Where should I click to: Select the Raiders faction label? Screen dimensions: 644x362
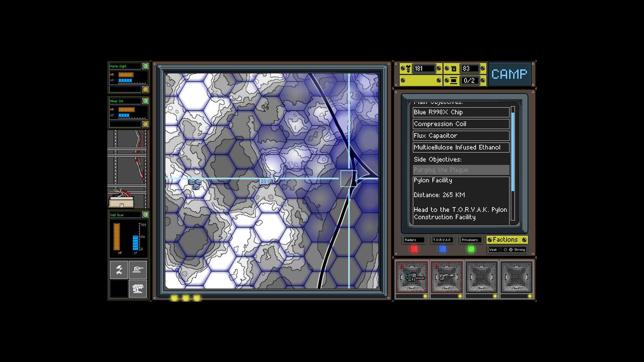coord(414,240)
